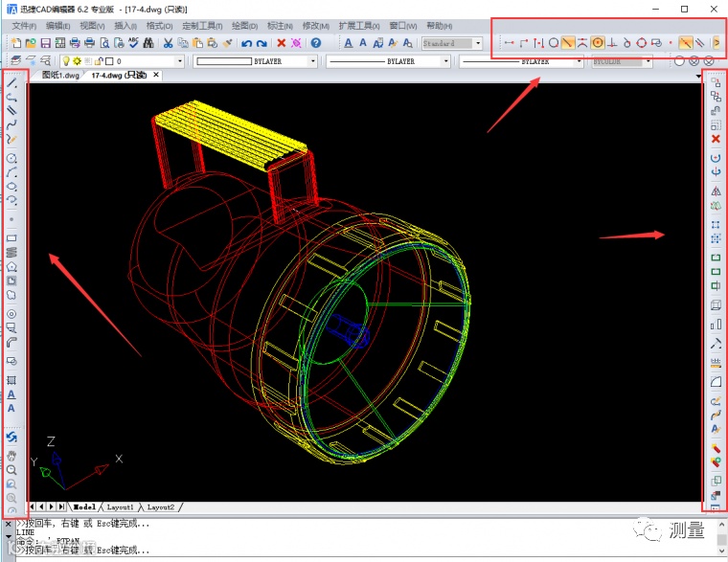Select the Pan hand tool

[11, 456]
